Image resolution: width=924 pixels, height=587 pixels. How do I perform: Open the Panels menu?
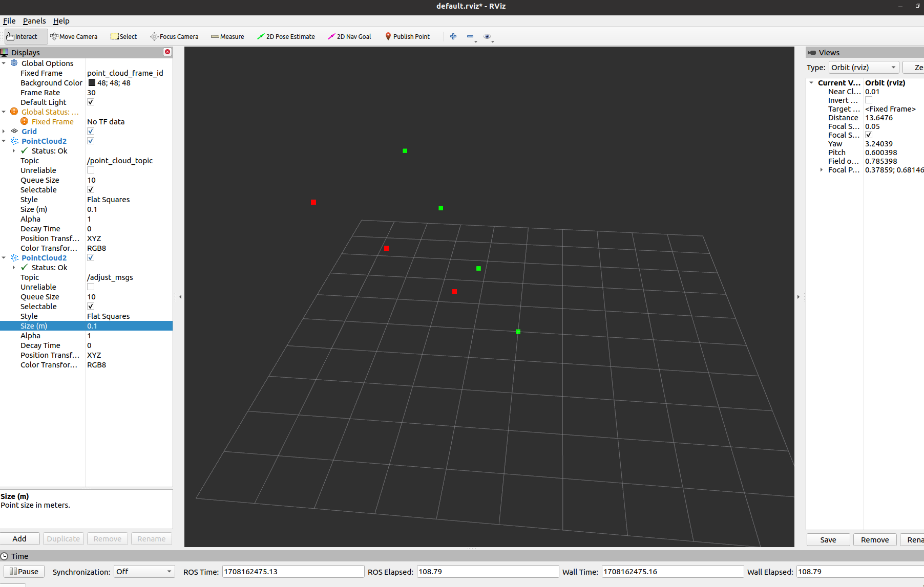click(34, 21)
